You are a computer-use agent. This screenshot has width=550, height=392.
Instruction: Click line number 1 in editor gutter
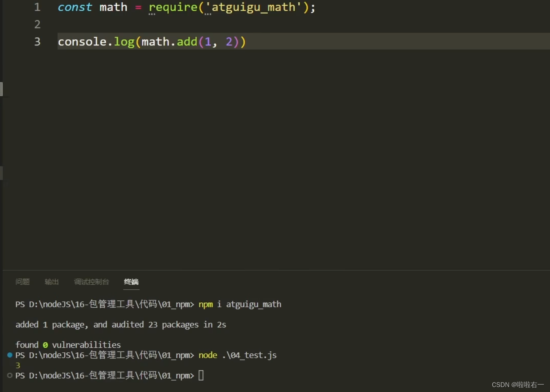click(37, 7)
